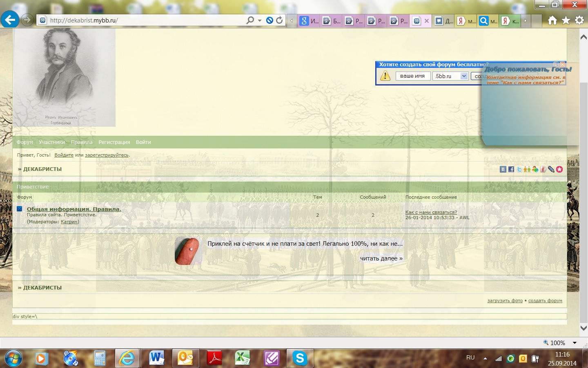588x368 pixels.
Task: Minimize the create-forum banner
Action: click(x=556, y=64)
